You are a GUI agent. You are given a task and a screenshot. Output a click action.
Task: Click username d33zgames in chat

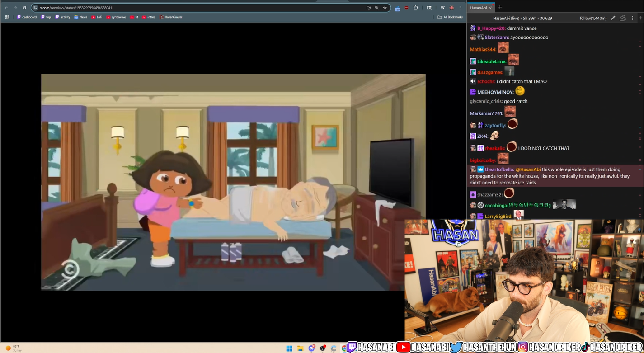coord(490,73)
